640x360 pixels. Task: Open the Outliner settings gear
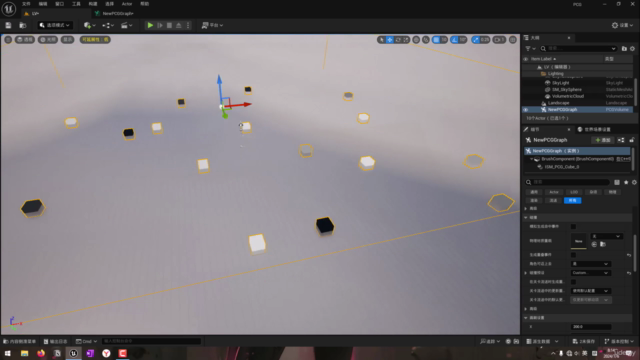632,49
